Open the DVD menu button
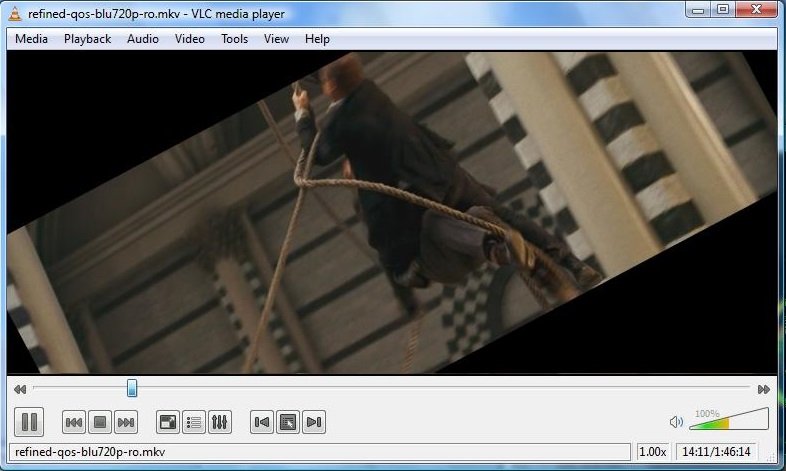 click(288, 422)
